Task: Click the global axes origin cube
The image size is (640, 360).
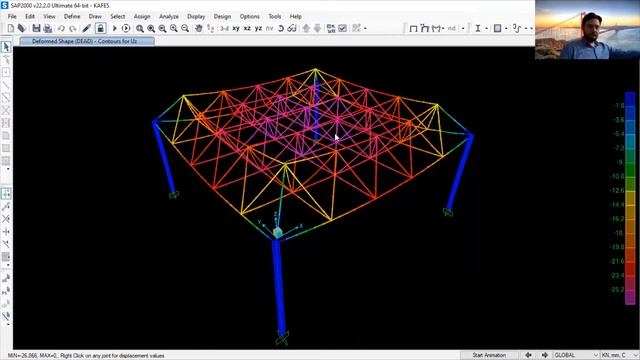Action: [278, 232]
